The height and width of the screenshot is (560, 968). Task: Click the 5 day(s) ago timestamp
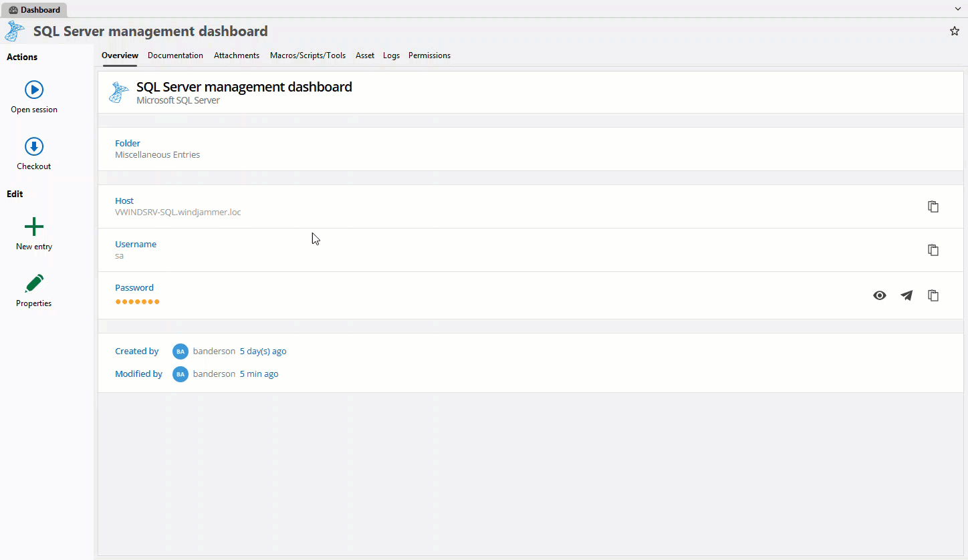(263, 351)
